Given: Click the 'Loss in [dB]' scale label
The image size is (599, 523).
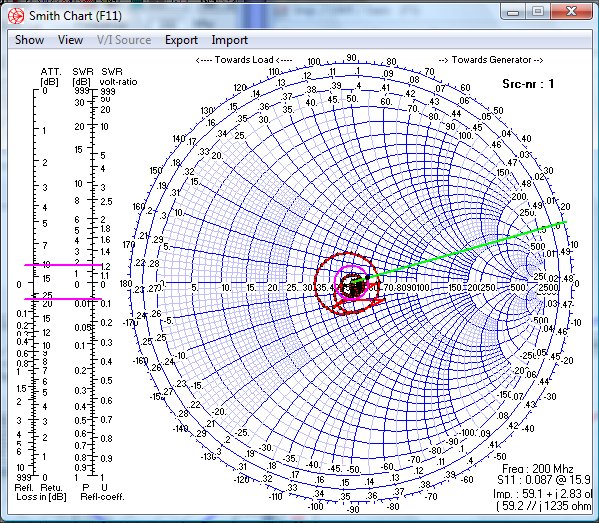Looking at the screenshot, I should [41, 497].
